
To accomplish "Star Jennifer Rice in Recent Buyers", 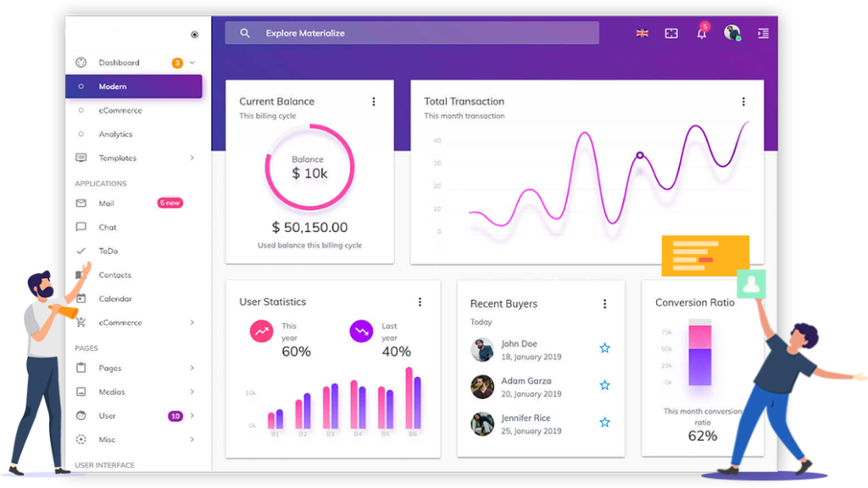I will pos(604,422).
